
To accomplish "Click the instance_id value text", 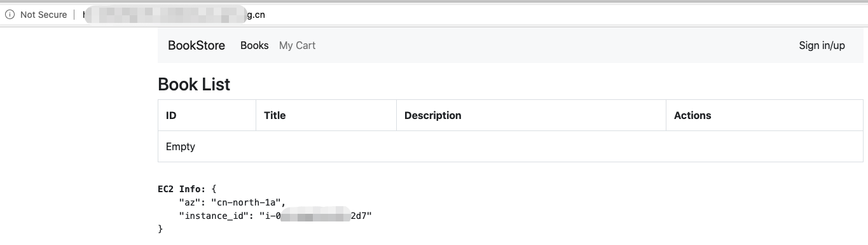I will pyautogui.click(x=315, y=216).
